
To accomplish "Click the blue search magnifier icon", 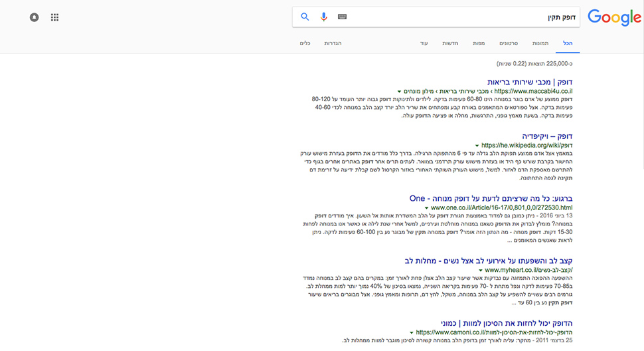I will click(x=305, y=17).
